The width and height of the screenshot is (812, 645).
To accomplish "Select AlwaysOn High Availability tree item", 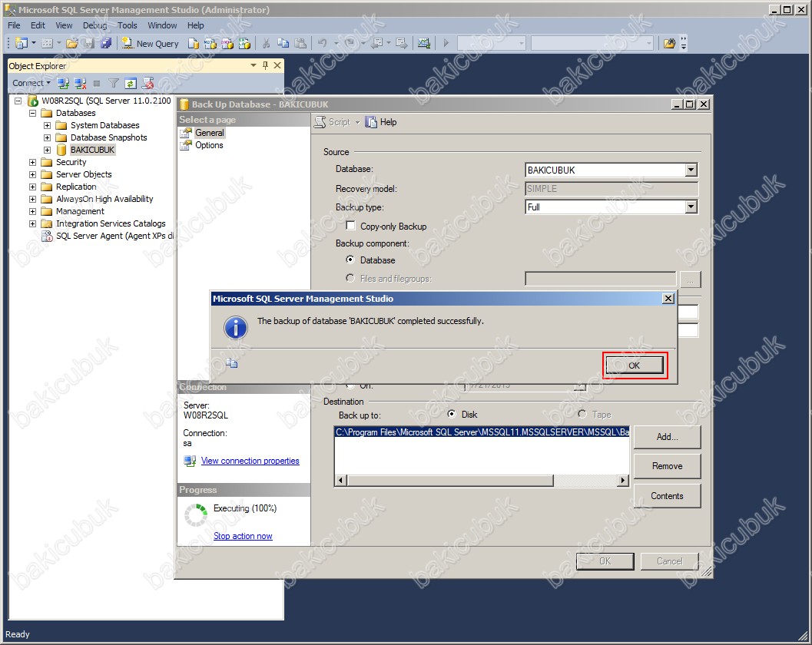I will pyautogui.click(x=104, y=199).
